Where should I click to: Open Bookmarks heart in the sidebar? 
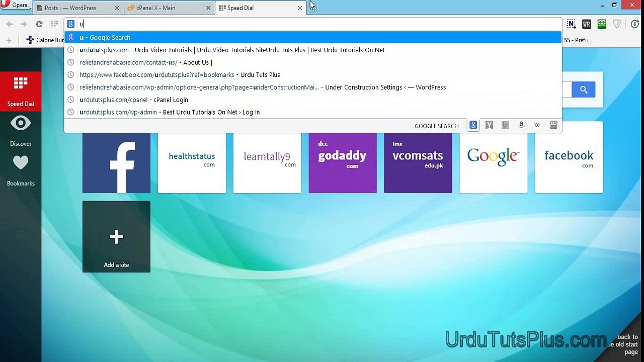21,171
